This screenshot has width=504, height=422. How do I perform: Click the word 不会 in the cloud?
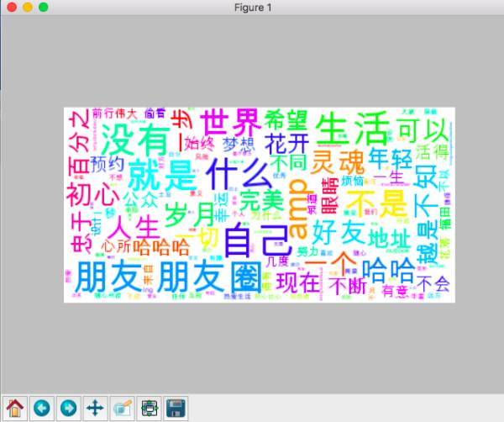pos(433,283)
